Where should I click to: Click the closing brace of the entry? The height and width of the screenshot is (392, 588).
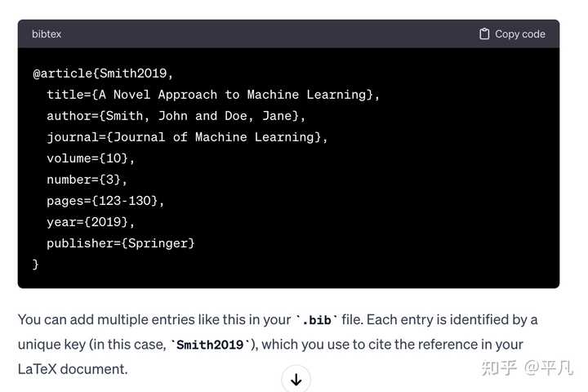click(x=36, y=265)
